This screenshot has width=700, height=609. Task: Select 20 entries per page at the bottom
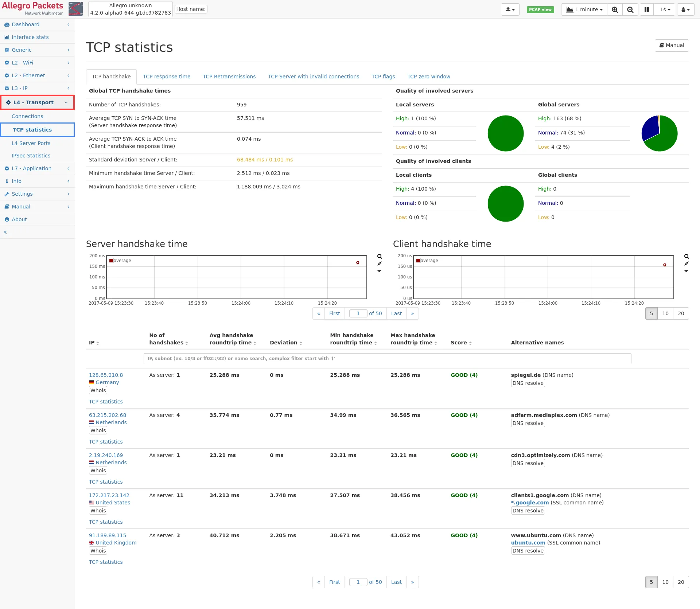(681, 582)
